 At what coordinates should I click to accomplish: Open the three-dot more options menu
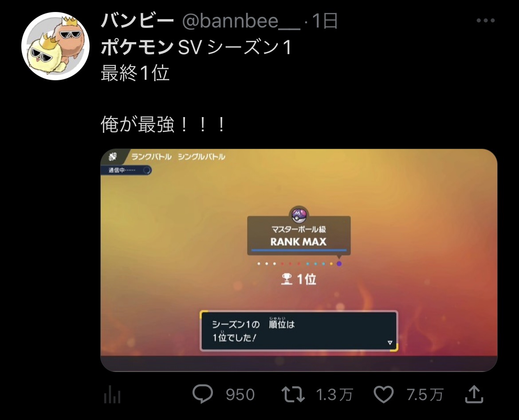tap(486, 20)
